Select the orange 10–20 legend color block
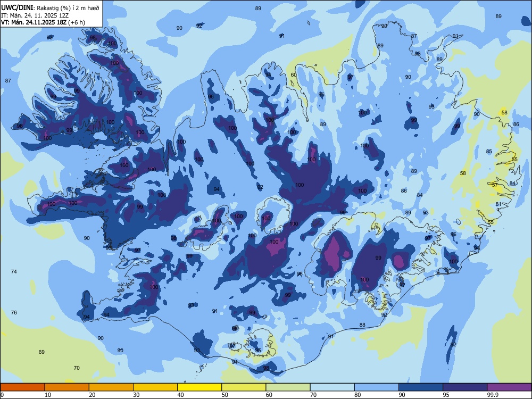Viewport: 532px width, 399px height. click(x=67, y=387)
